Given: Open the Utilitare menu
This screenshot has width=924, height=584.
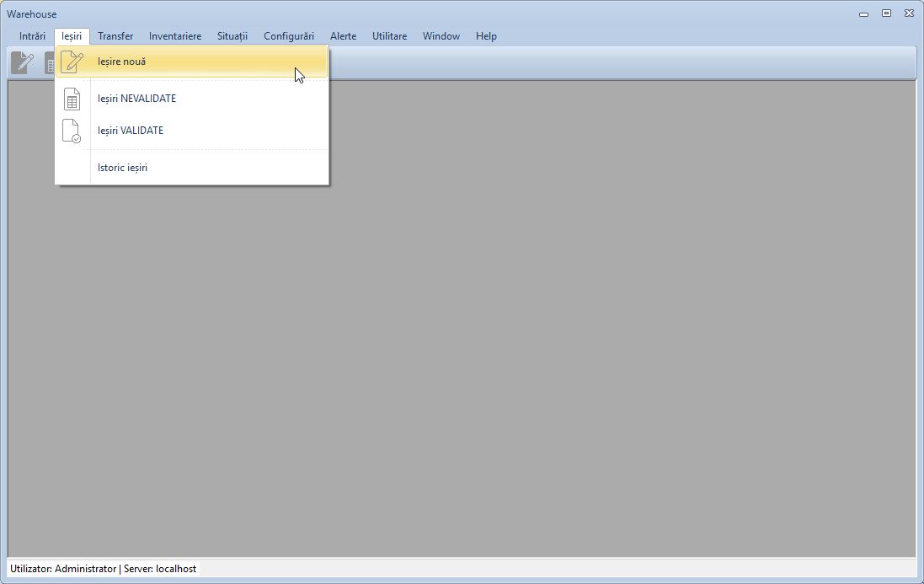Looking at the screenshot, I should tap(389, 36).
